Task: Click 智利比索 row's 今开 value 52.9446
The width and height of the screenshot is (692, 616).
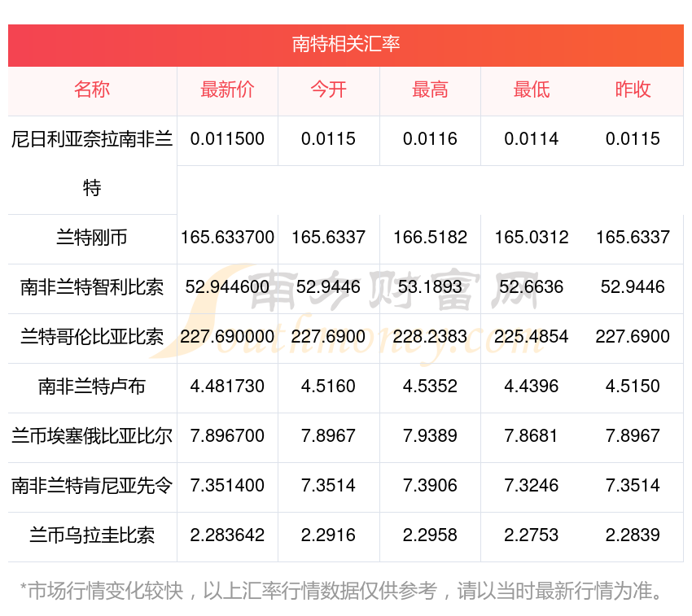Action: point(328,287)
